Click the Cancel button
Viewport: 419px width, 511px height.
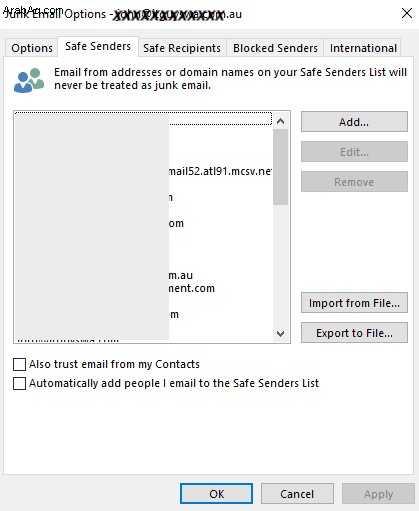[x=297, y=494]
